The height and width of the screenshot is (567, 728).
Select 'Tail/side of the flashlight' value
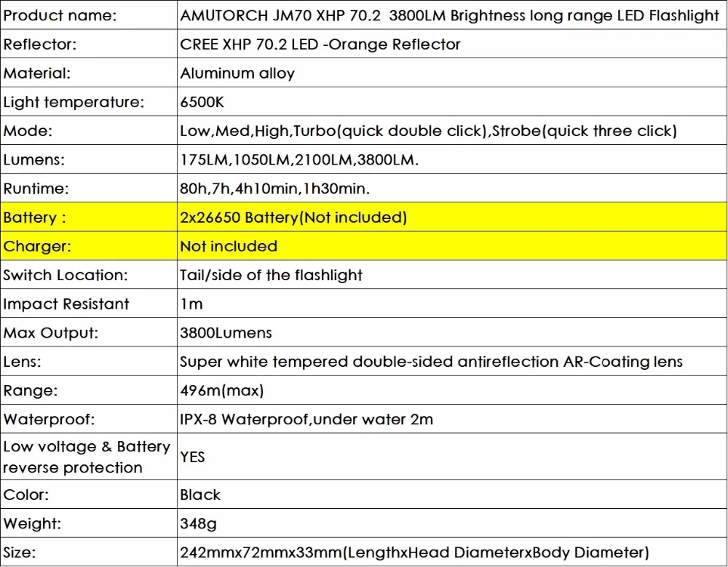click(x=271, y=275)
